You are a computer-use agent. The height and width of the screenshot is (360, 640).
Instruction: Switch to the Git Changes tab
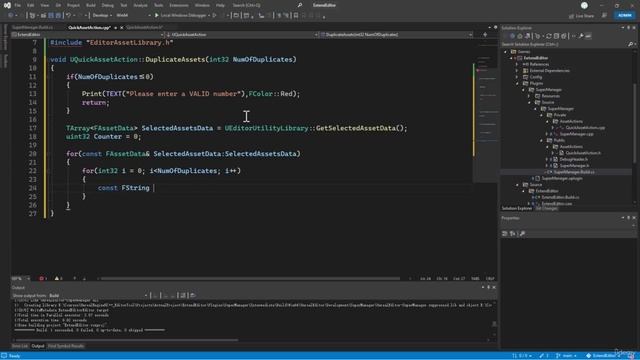point(546,209)
